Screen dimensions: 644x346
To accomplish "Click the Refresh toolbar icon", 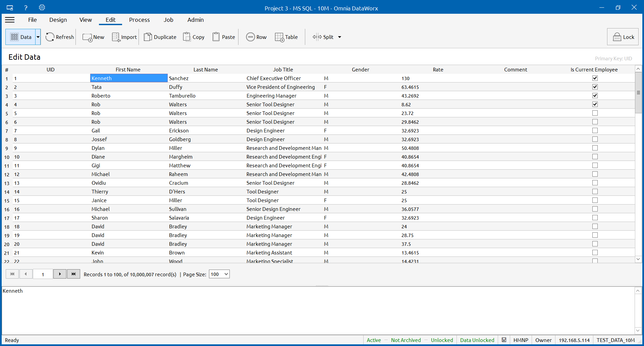I will 50,37.
